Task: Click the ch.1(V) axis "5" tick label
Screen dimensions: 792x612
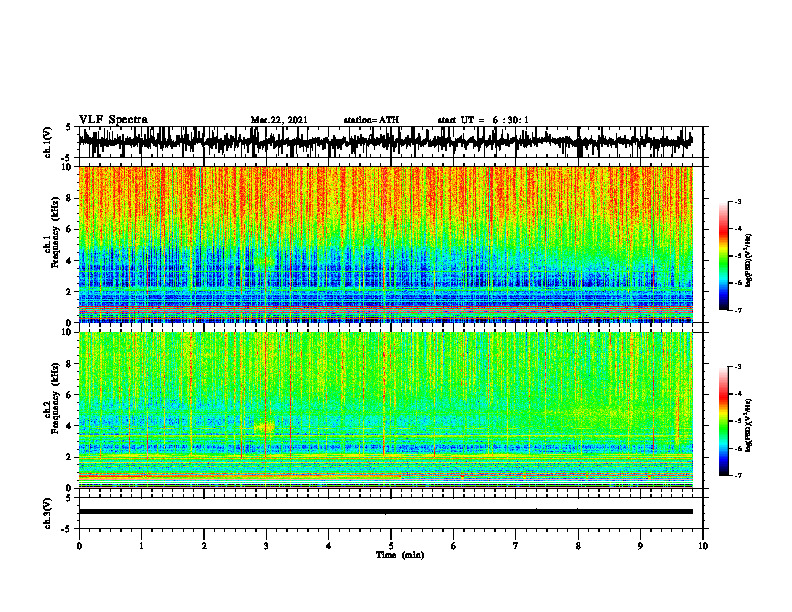Action: coord(69,128)
